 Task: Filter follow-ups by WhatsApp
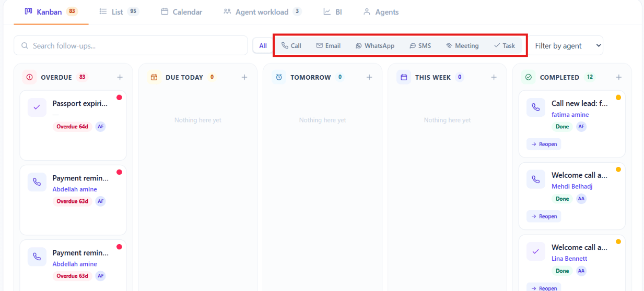[x=375, y=45]
